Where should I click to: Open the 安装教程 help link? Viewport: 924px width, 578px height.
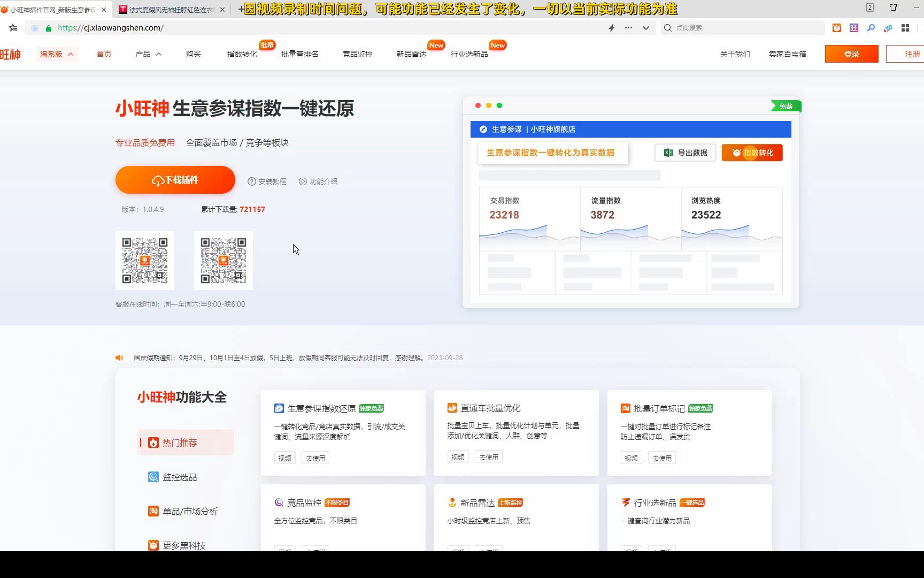pyautogui.click(x=267, y=181)
